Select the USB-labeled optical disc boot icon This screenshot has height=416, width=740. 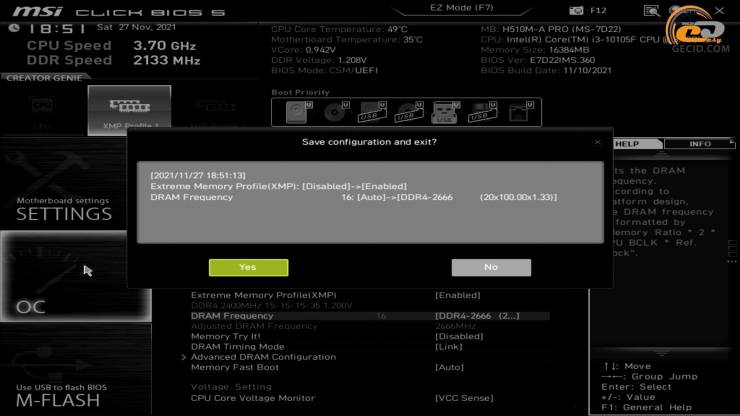coord(409,112)
